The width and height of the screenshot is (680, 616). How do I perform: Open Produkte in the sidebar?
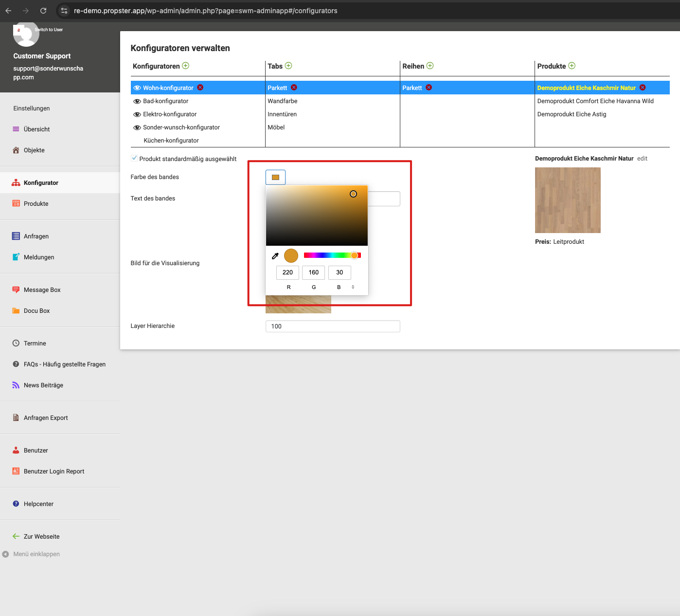click(36, 204)
